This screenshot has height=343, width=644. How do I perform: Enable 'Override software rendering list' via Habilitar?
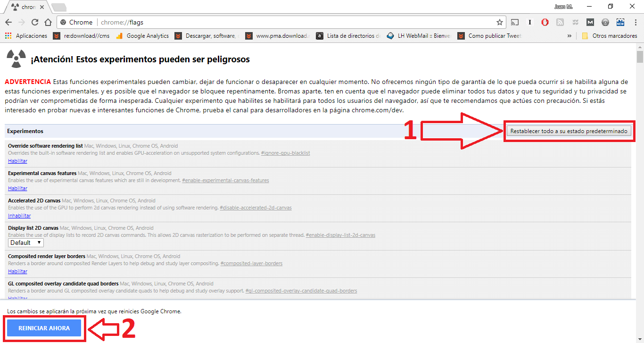click(17, 161)
